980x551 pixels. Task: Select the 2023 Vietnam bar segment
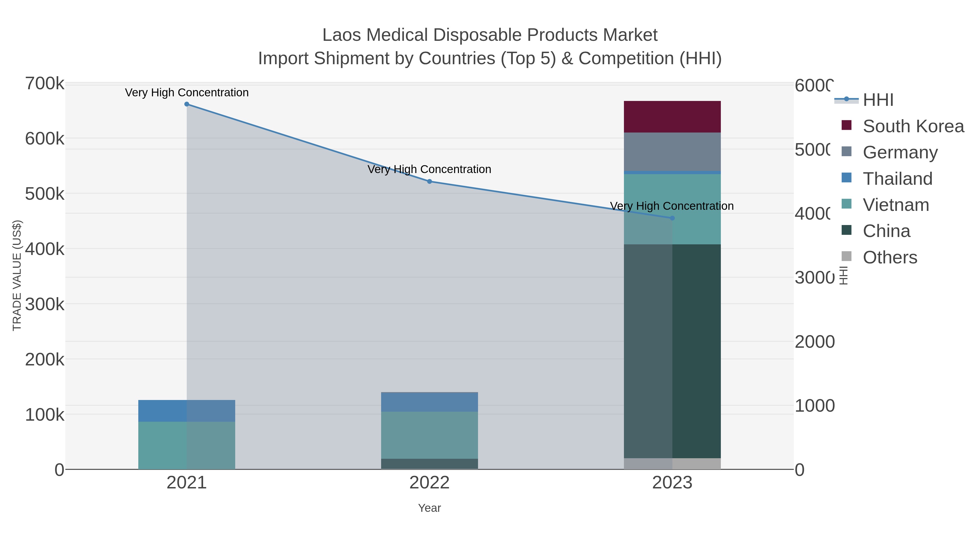(x=672, y=209)
